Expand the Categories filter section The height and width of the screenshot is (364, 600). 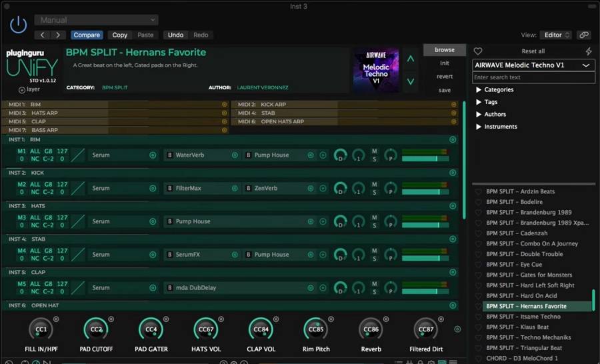[479, 90]
